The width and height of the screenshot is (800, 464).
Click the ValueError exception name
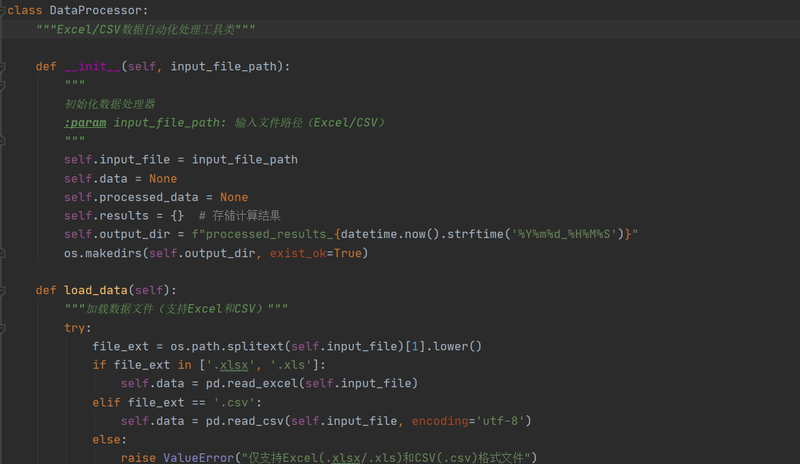pyautogui.click(x=198, y=457)
